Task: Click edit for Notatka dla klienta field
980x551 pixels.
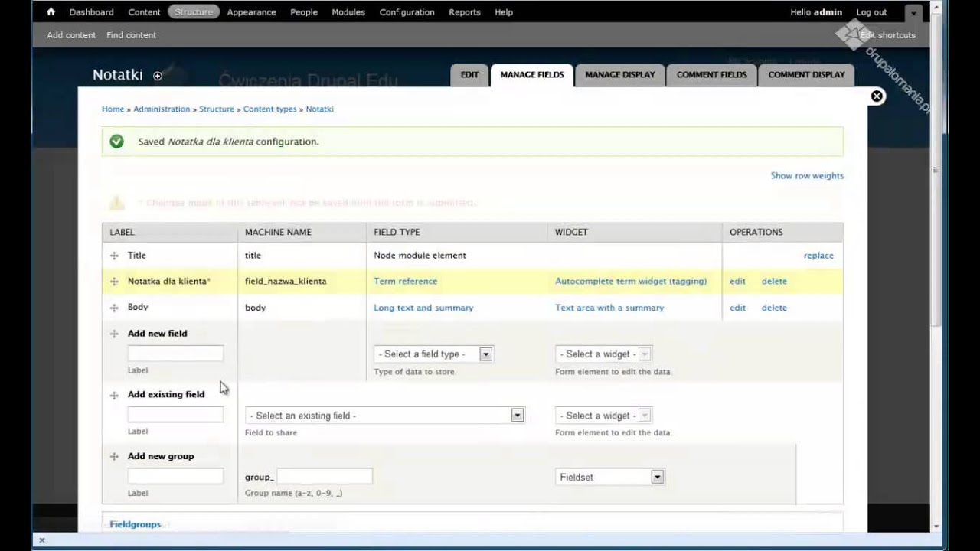Action: click(737, 282)
